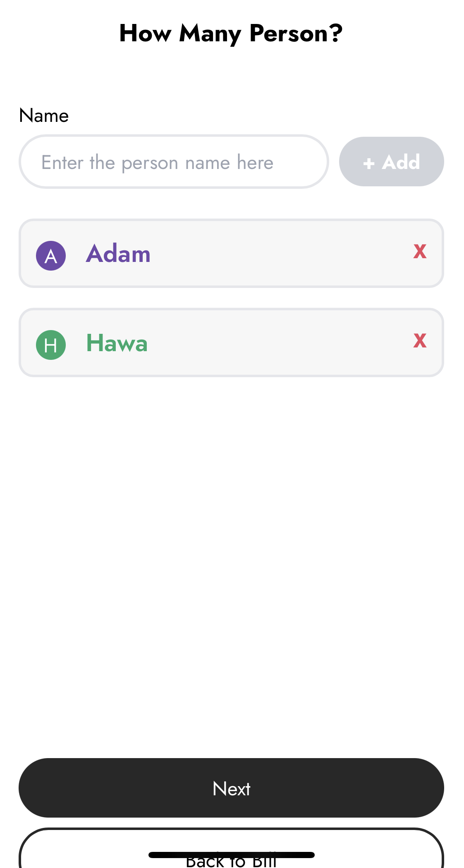
Task: Select the Hawa name text
Action: pos(117,343)
